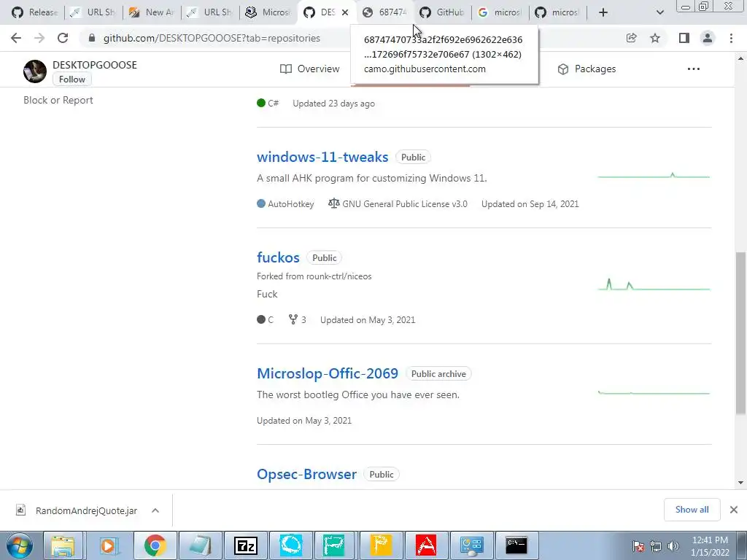
Task: Click 'GNU General Public License v3.0' text
Action: pyautogui.click(x=404, y=204)
